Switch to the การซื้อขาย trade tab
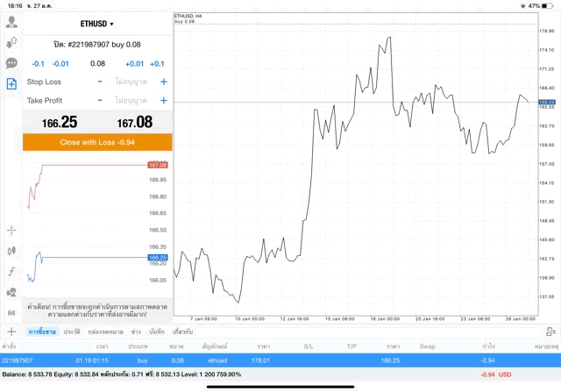 pyautogui.click(x=42, y=331)
